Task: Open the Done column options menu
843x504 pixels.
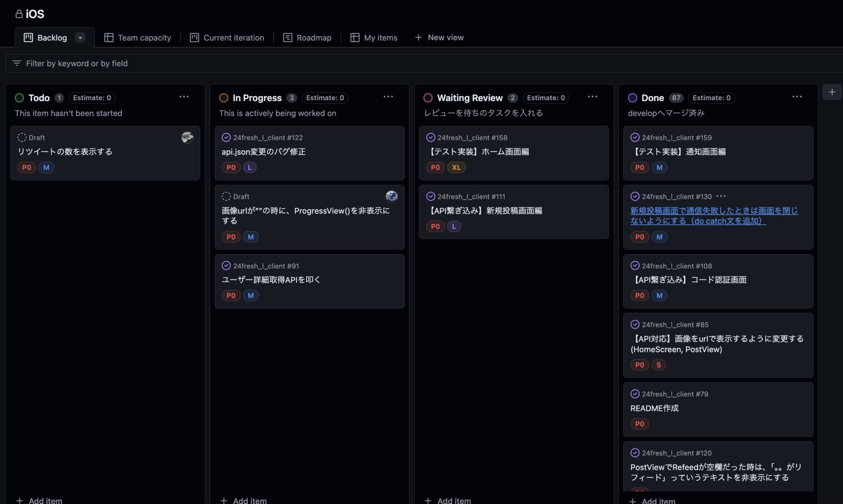Action: 797,97
